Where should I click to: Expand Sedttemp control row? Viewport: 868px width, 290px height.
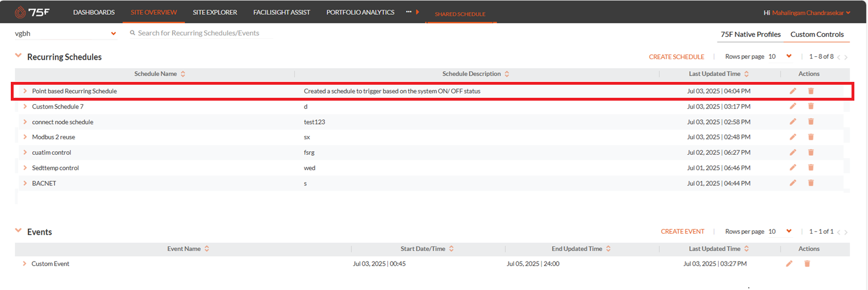tap(26, 168)
